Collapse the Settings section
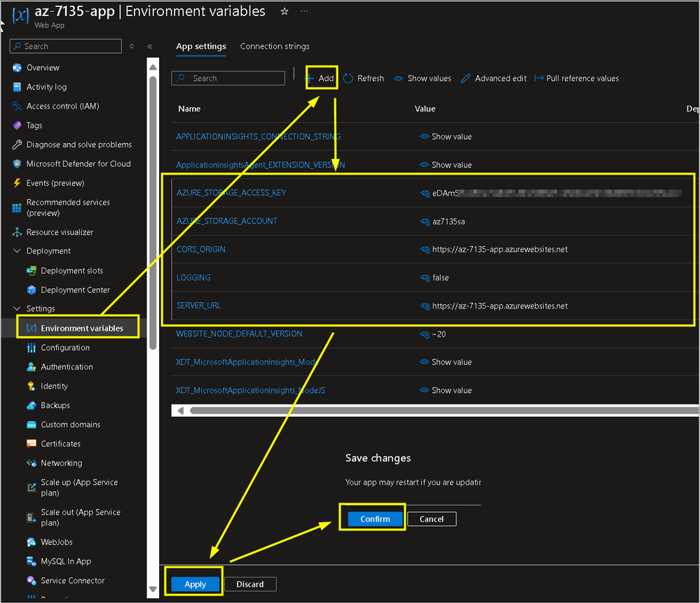Viewport: 700px width, 603px height. (17, 309)
